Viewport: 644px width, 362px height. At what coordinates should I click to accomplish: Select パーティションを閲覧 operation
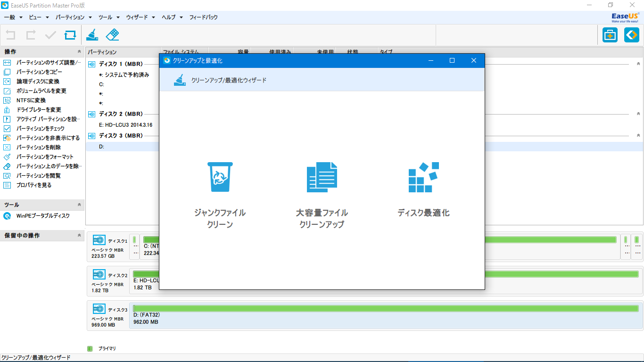pyautogui.click(x=32, y=176)
